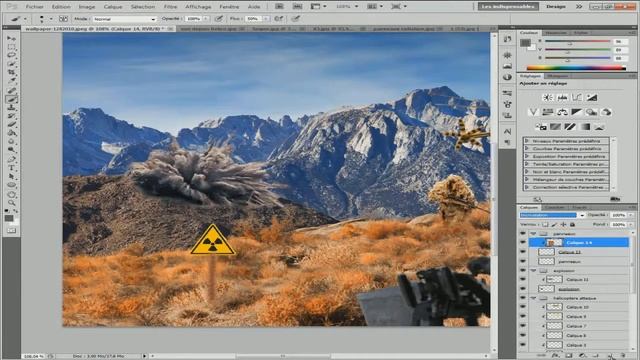Image resolution: width=640 pixels, height=360 pixels.
Task: Click the red R color slider
Action: 577,41
